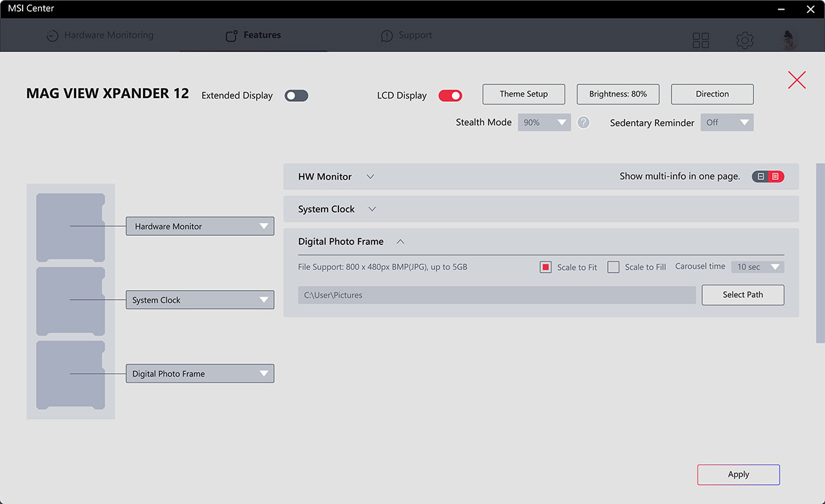
Task: Click the top LCD screen slot thumbnail
Action: click(70, 227)
